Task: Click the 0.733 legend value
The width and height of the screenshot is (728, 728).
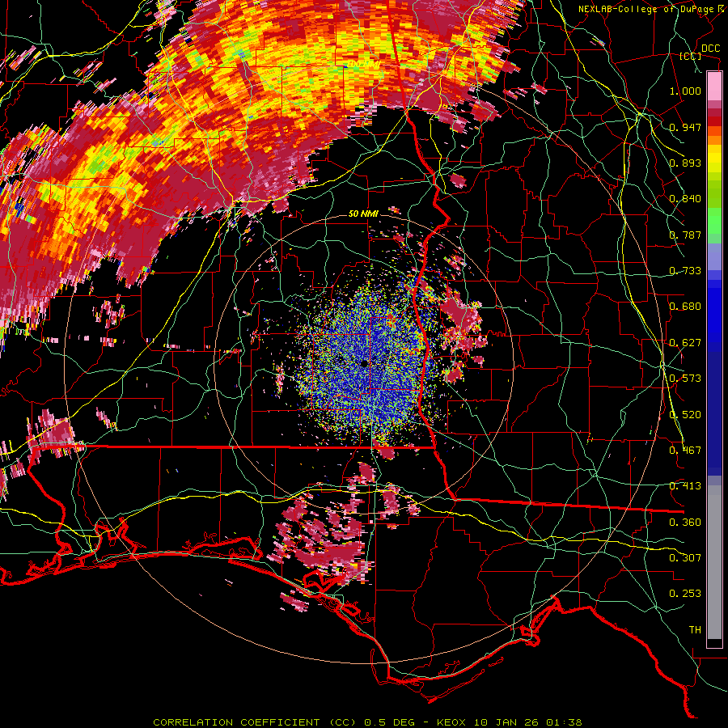Action: coord(685,271)
